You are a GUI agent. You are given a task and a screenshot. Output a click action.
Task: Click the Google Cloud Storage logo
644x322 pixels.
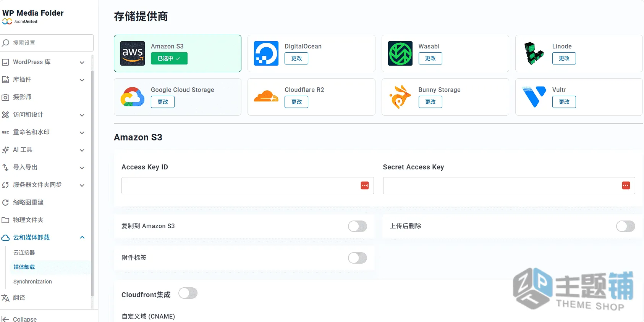[x=133, y=97]
